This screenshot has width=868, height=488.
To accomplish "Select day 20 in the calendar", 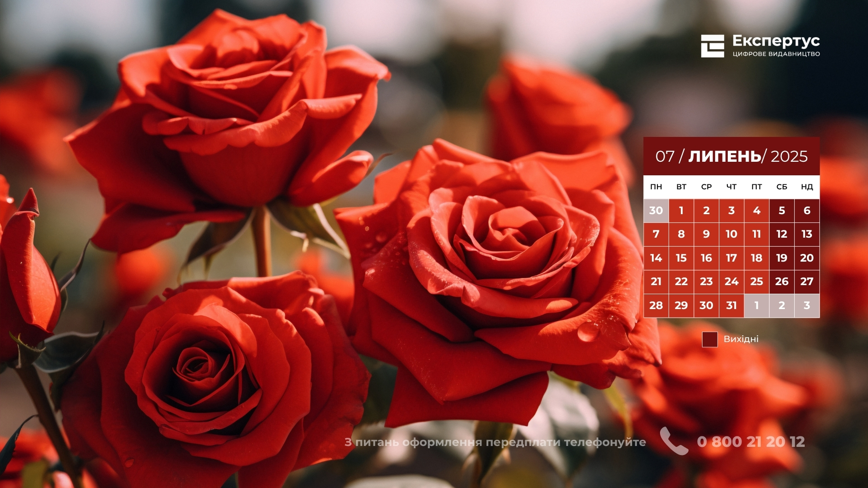I will coord(807,258).
